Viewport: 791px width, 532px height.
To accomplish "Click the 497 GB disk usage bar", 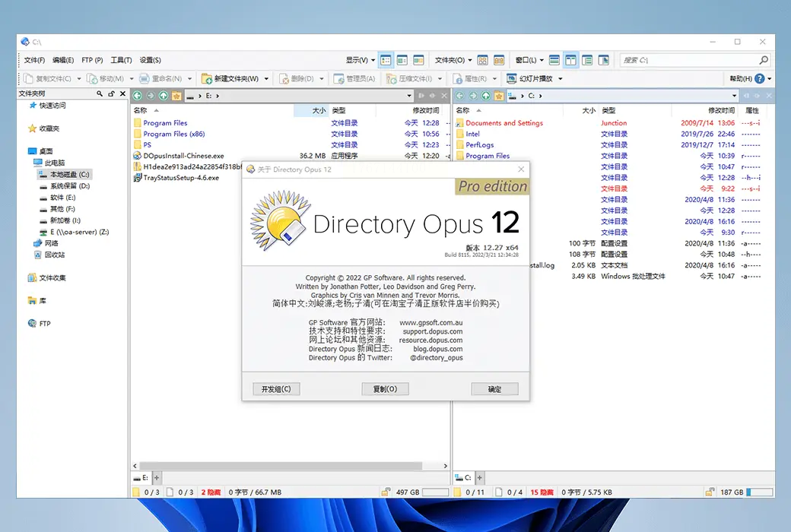I will point(435,492).
